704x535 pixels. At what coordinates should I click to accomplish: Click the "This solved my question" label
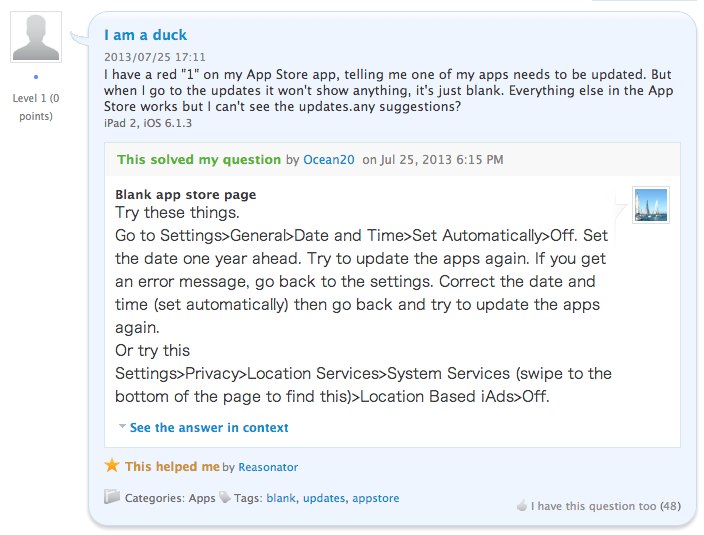pyautogui.click(x=198, y=159)
